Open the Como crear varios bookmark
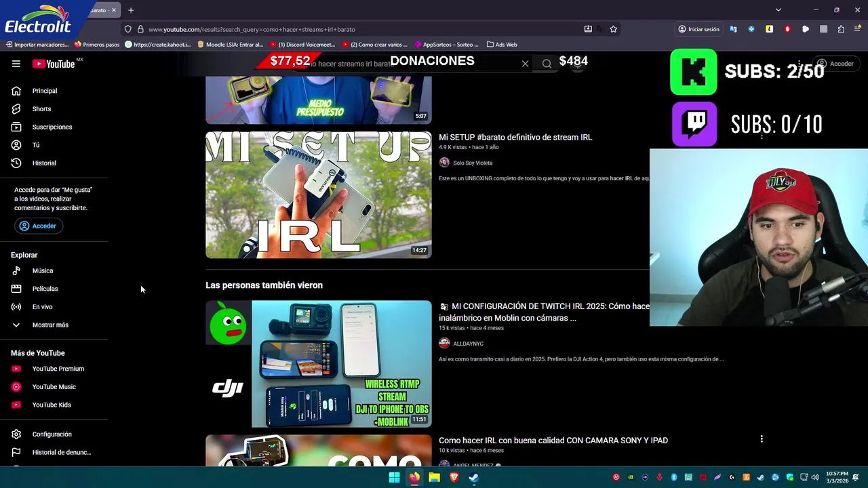Image resolution: width=868 pixels, height=488 pixels. tap(375, 45)
